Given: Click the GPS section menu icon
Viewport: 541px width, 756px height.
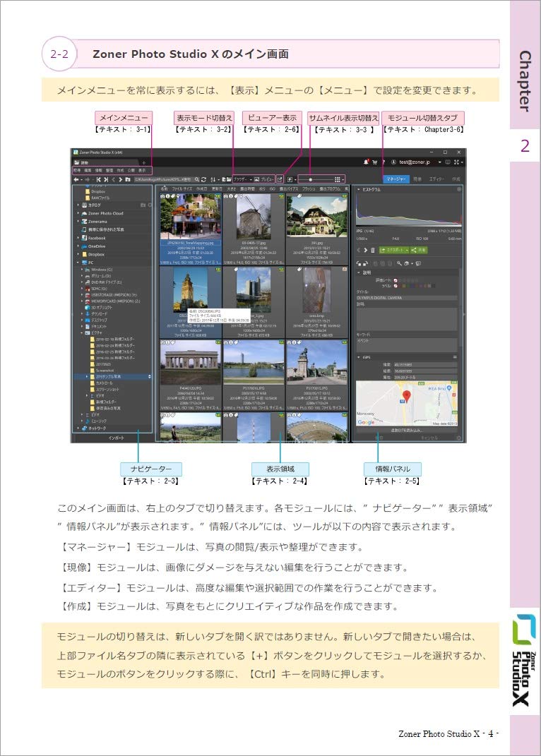Looking at the screenshot, I should [455, 357].
